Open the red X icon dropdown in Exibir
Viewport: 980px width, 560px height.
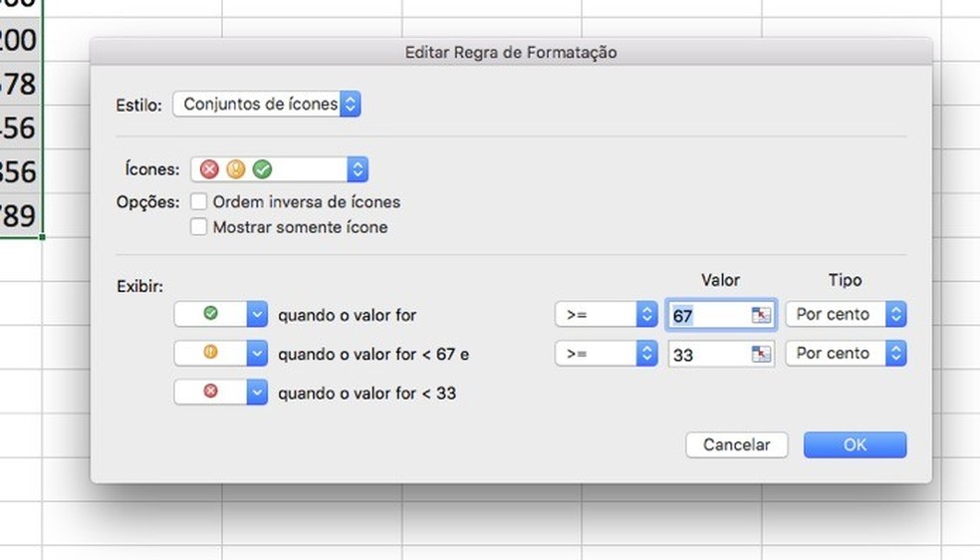point(257,393)
